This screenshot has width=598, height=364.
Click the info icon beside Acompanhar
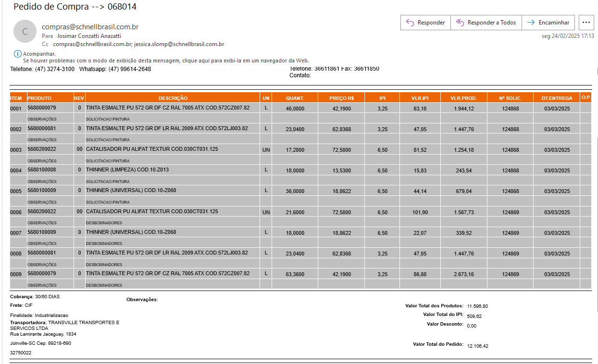coord(18,54)
